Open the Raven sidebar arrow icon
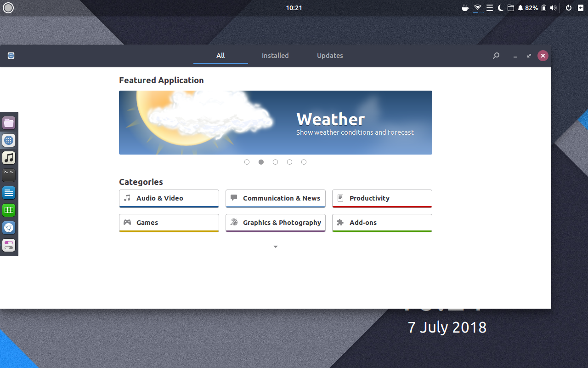 (x=580, y=8)
